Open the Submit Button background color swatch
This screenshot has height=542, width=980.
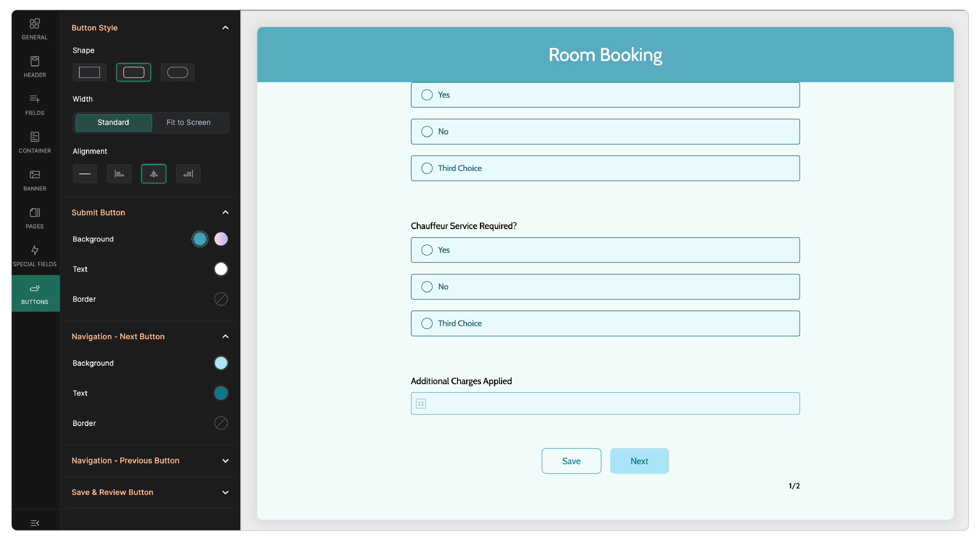pyautogui.click(x=200, y=239)
